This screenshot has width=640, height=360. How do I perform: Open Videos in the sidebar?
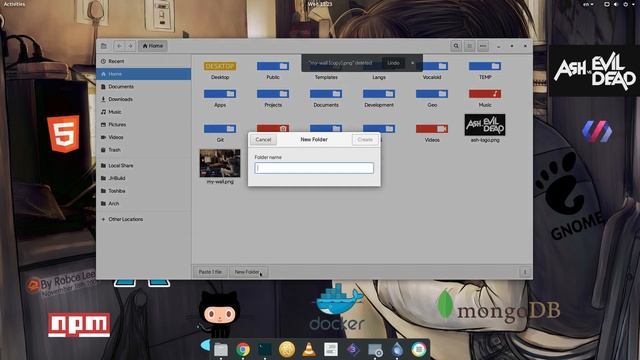[x=144, y=137]
